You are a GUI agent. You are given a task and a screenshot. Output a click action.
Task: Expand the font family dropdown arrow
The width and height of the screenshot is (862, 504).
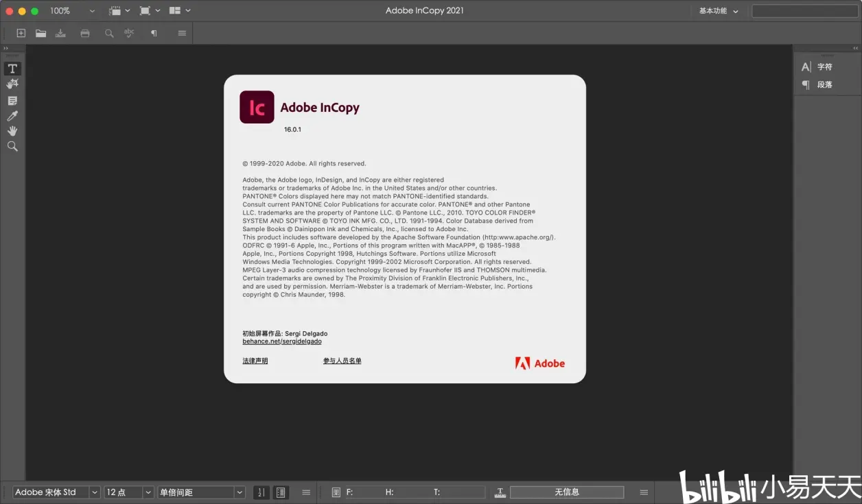(x=95, y=492)
